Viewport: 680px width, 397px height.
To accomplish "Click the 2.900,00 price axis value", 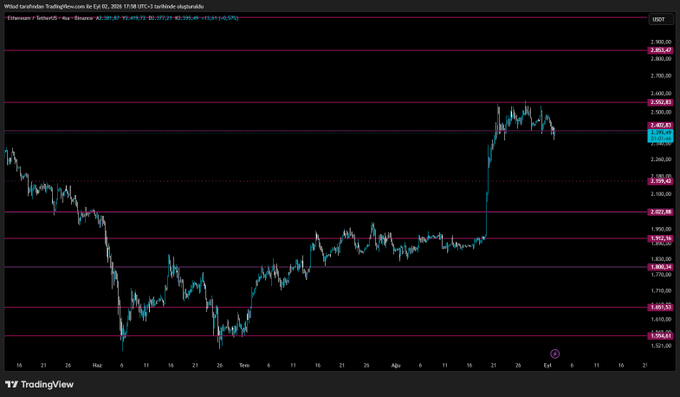I will pos(661,42).
